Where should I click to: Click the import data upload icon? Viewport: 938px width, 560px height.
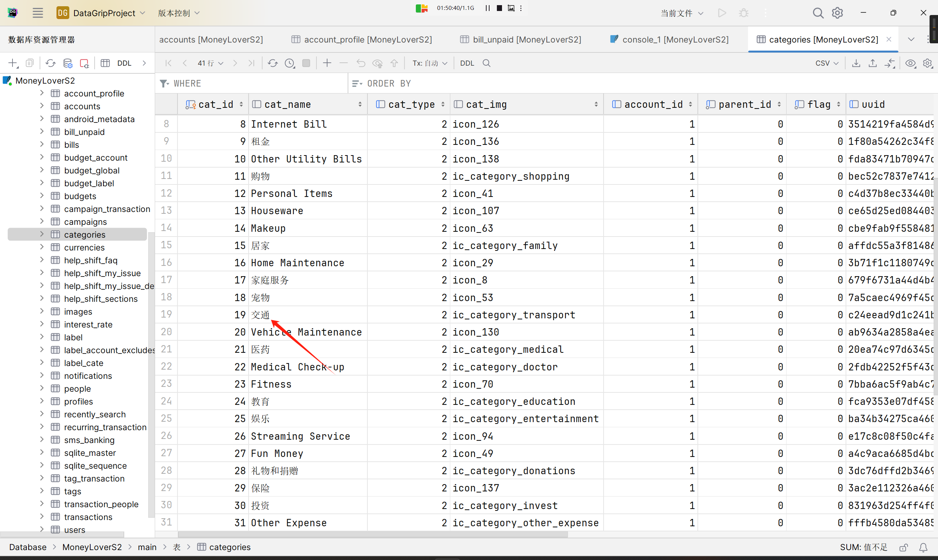click(872, 63)
